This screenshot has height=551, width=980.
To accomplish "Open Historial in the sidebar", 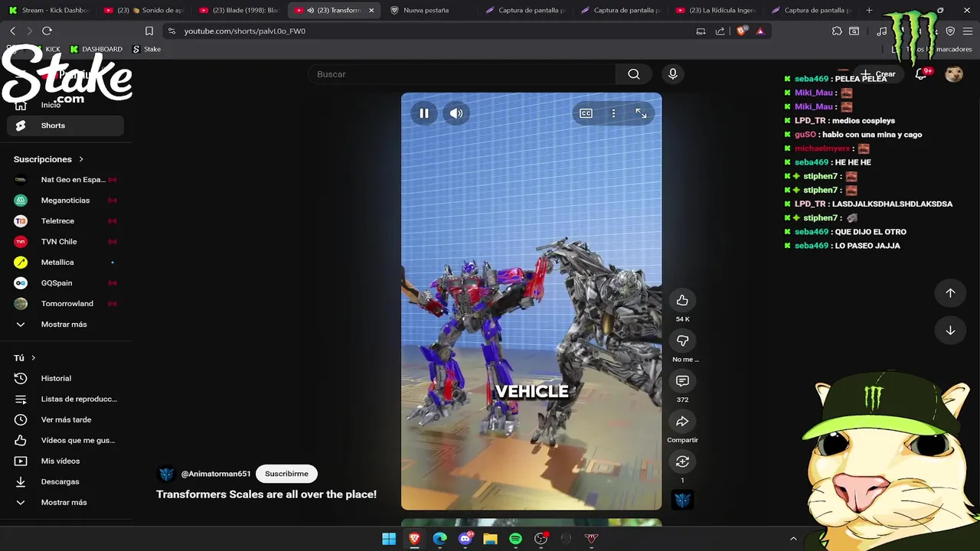I will point(65,378).
